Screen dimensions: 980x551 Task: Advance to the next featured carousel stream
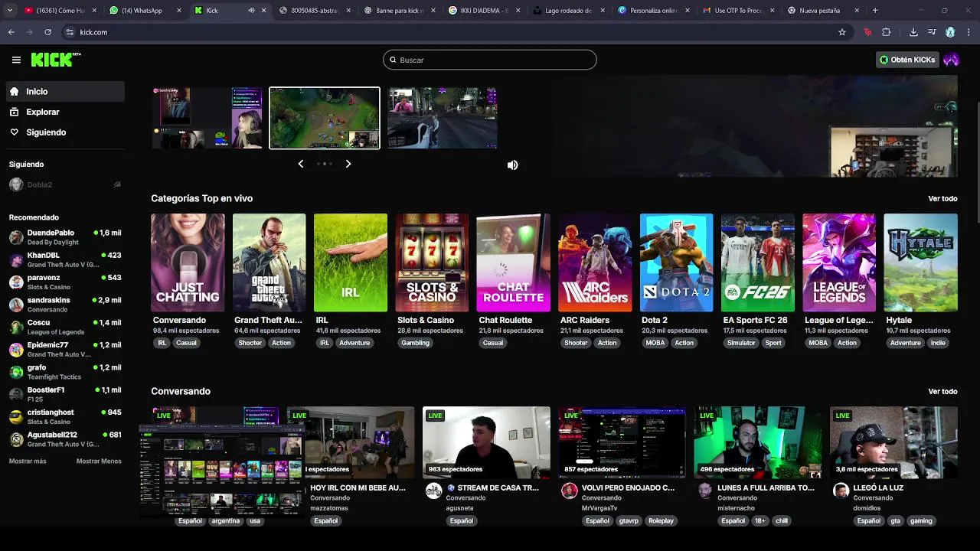[348, 164]
